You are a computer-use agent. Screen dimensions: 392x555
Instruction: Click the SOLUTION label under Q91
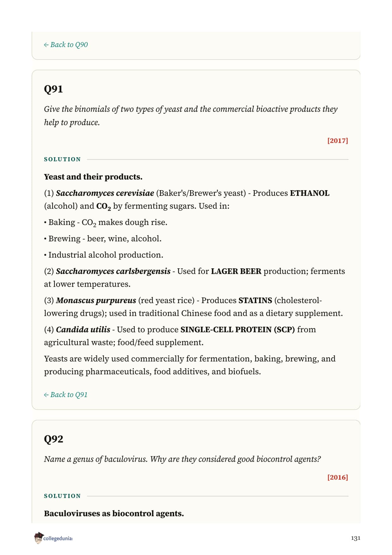[62, 159]
